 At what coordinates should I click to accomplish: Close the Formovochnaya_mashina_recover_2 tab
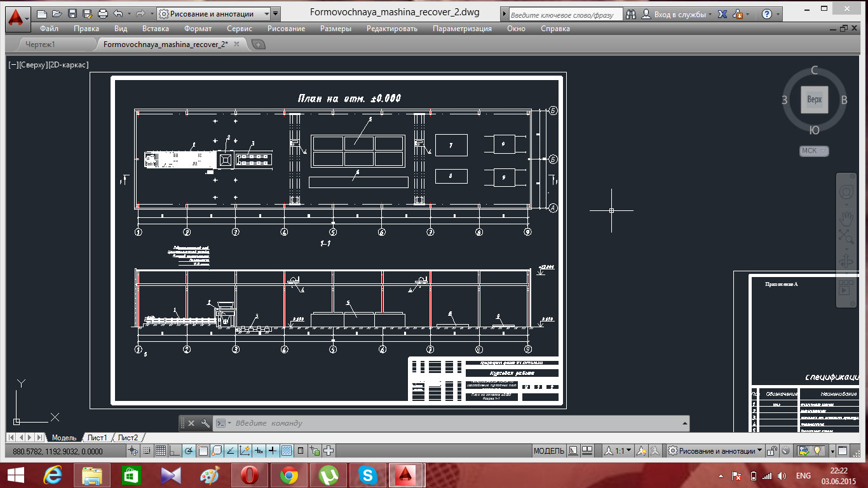(x=237, y=44)
